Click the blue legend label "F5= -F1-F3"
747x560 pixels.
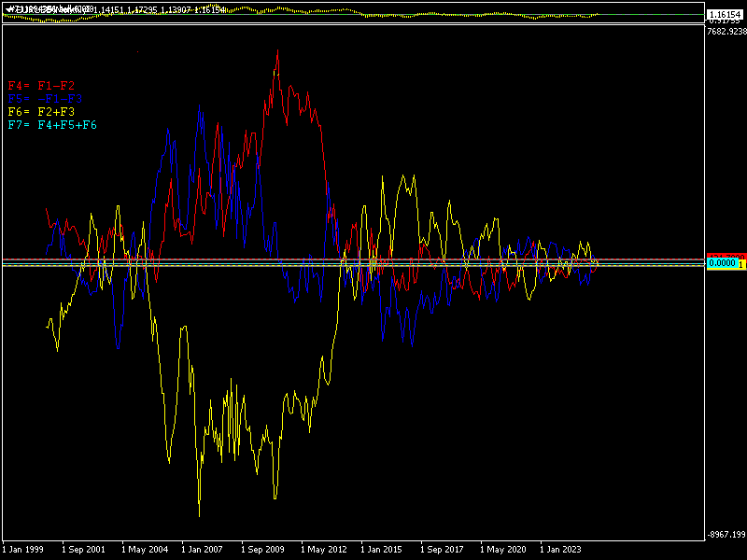click(x=45, y=99)
